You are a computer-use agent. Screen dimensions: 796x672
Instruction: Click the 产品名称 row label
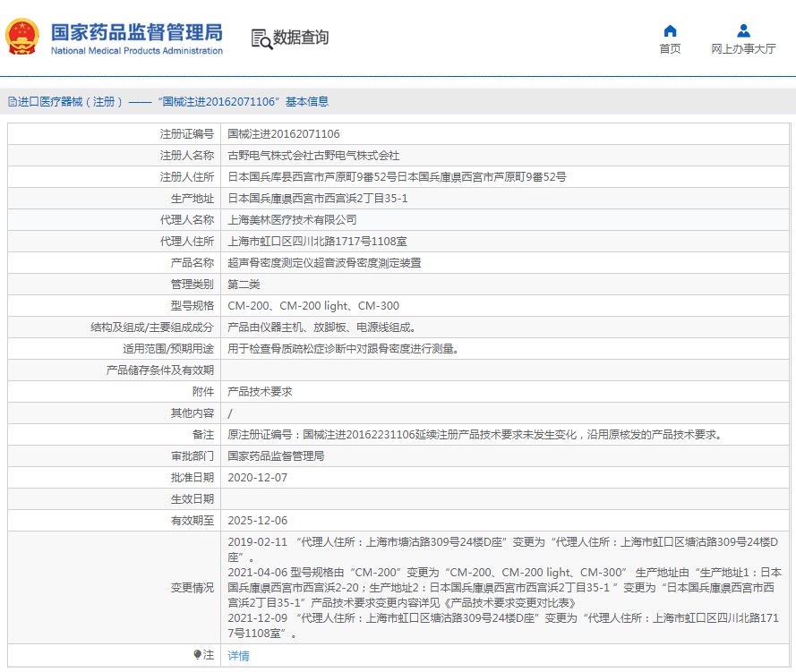[x=193, y=263]
